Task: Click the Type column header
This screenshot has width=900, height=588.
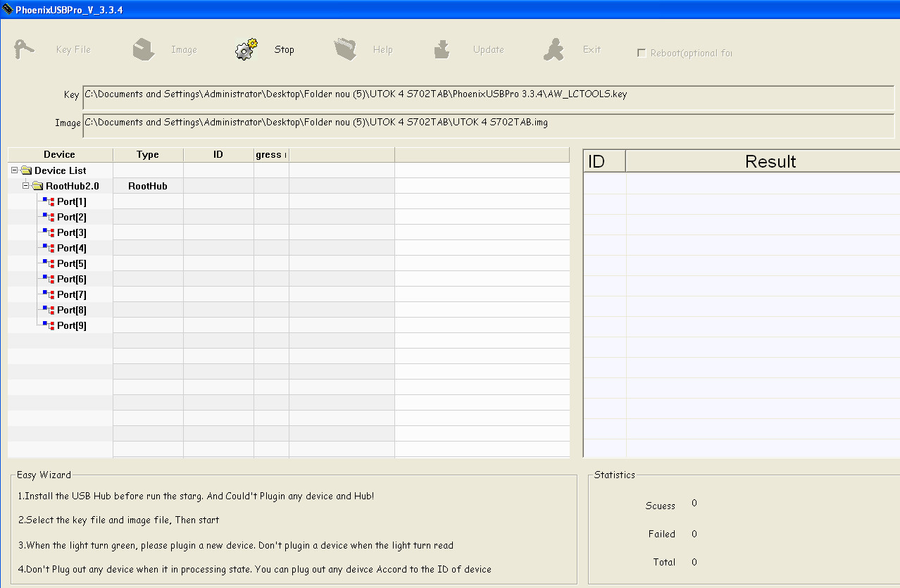Action: pyautogui.click(x=148, y=154)
